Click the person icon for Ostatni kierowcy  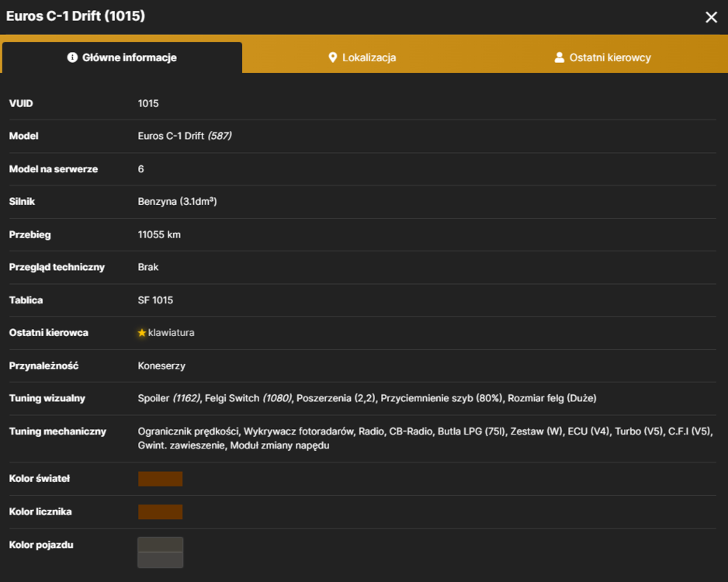(560, 57)
